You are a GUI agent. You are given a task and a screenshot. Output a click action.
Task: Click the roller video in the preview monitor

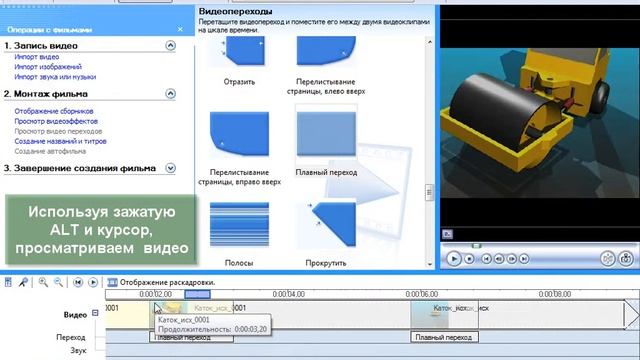point(540,123)
